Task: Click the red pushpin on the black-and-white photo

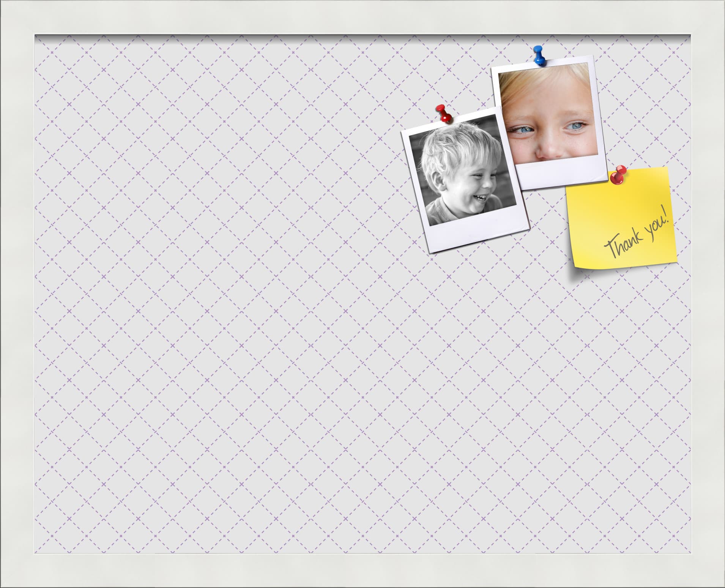Action: (x=443, y=113)
